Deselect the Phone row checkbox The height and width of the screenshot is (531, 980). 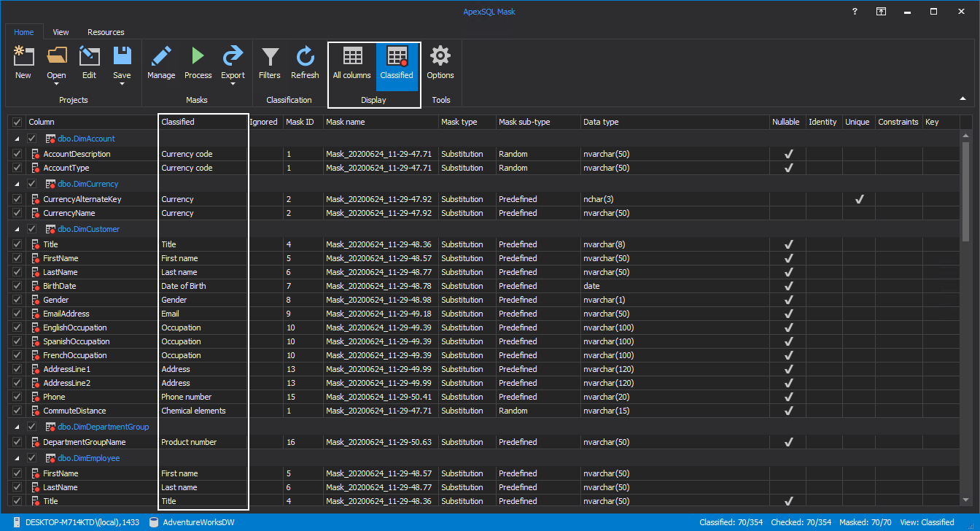(x=16, y=396)
